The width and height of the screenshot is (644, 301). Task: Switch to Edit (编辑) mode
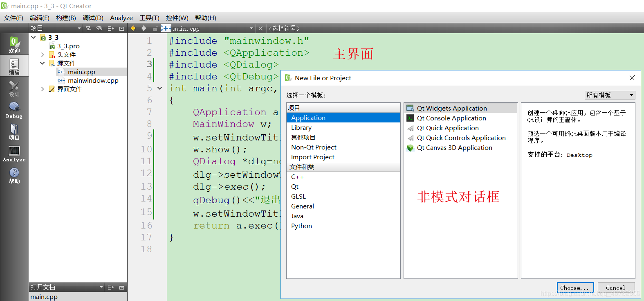click(14, 66)
